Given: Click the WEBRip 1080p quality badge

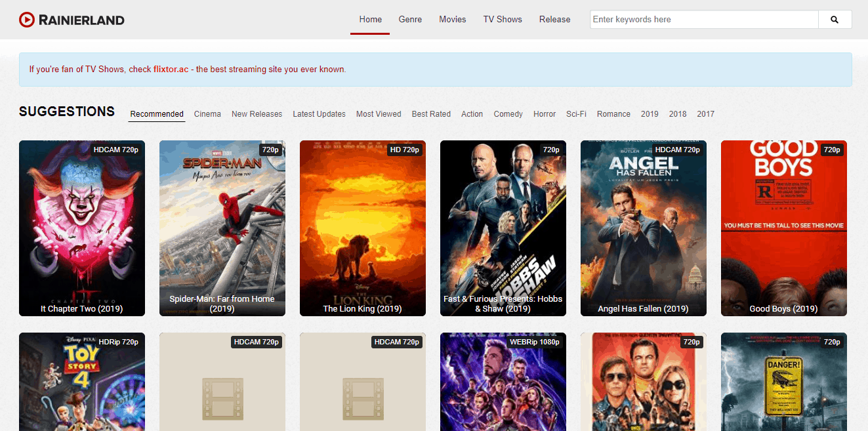Looking at the screenshot, I should pos(535,342).
